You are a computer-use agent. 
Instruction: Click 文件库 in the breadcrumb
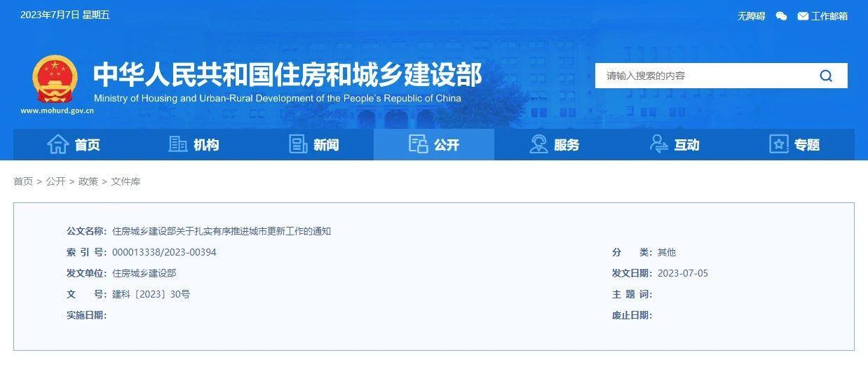click(x=126, y=181)
